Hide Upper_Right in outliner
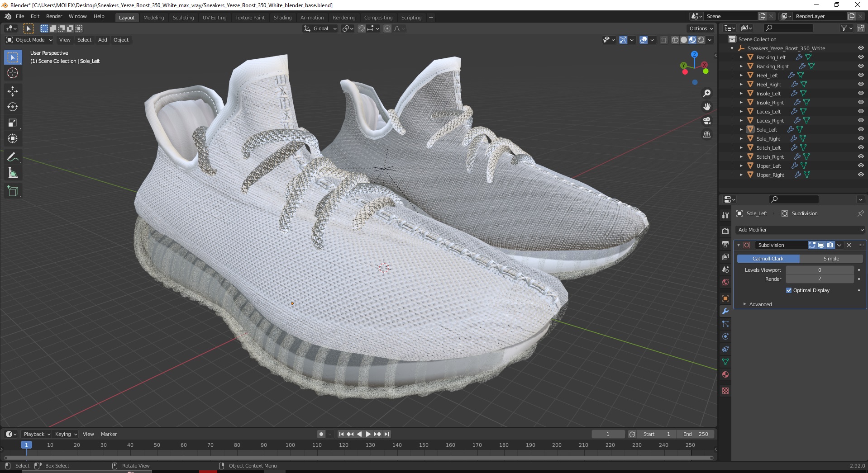 point(861,175)
